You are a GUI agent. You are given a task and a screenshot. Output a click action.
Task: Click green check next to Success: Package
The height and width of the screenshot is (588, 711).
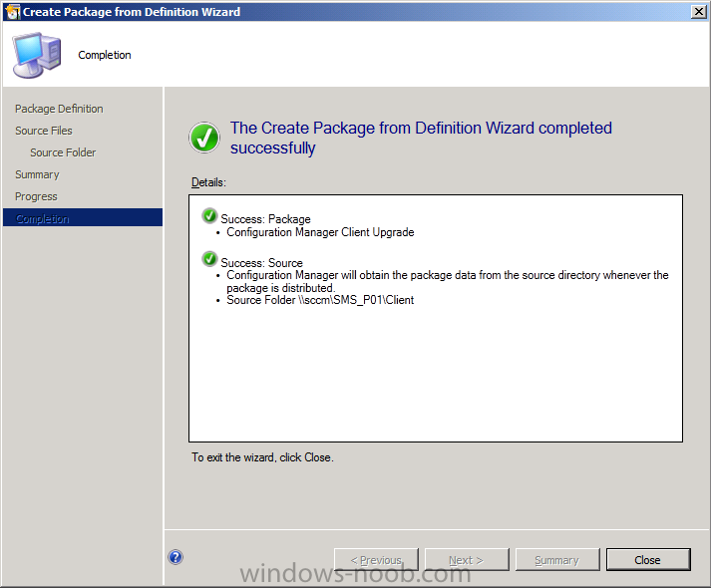[209, 216]
